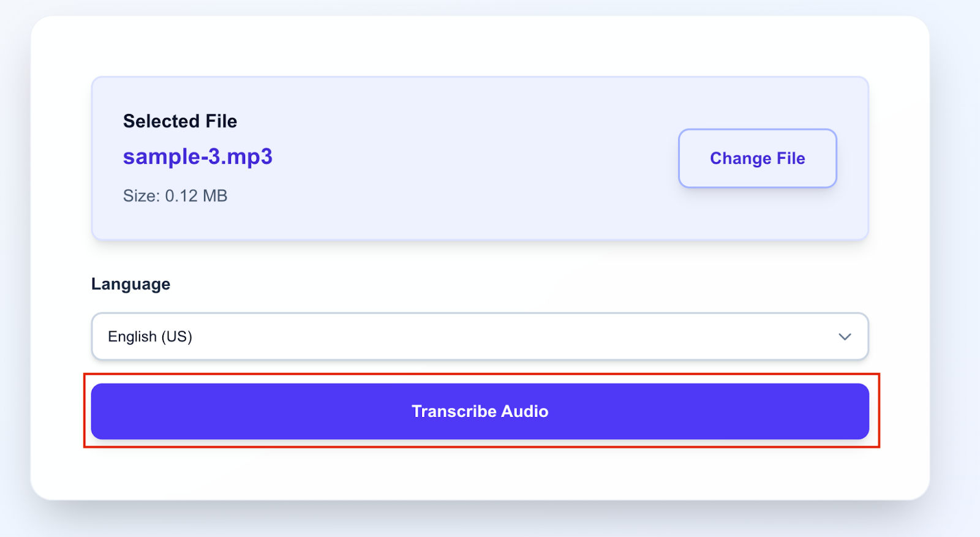Viewport: 980px width, 537px height.
Task: Click the Size: 0.12 MB label
Action: pos(175,195)
